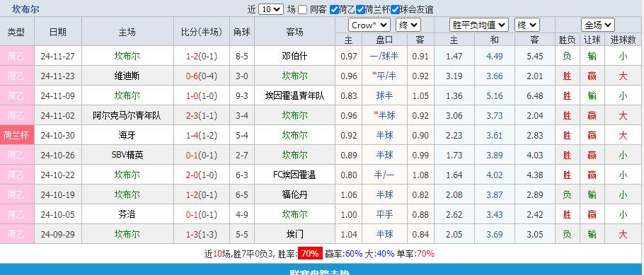Click the 荷乙 type cell for 24-11-27

[x=17, y=56]
